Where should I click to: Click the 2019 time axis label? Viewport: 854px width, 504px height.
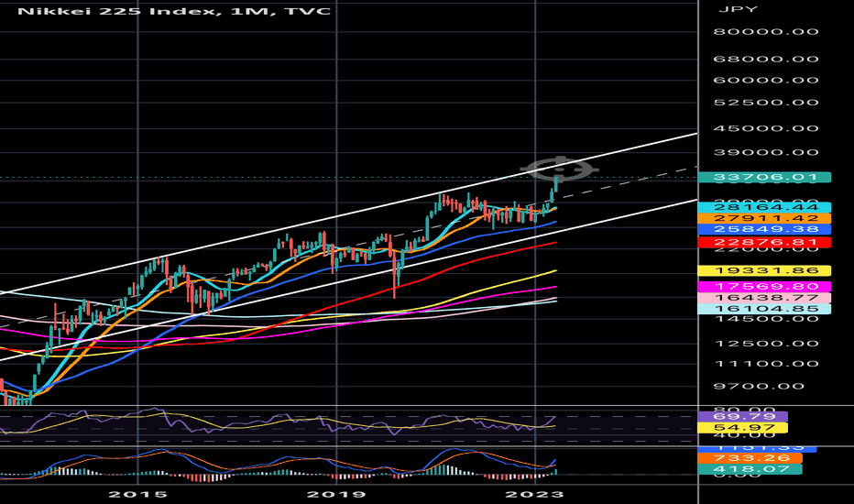[336, 494]
